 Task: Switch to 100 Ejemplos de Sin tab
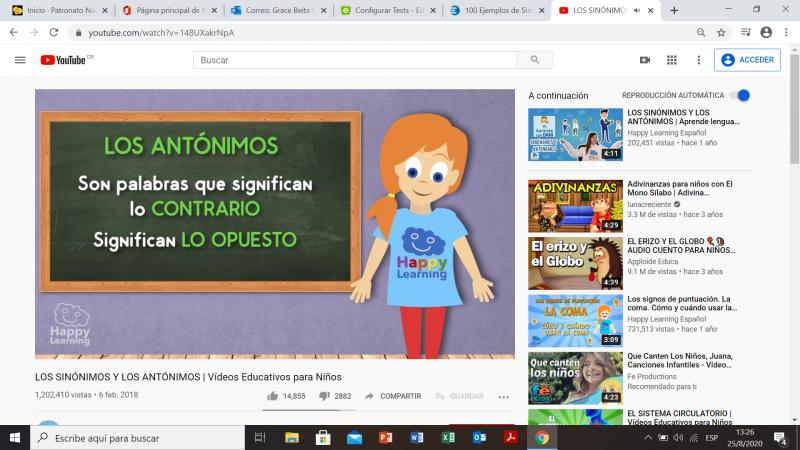point(497,10)
